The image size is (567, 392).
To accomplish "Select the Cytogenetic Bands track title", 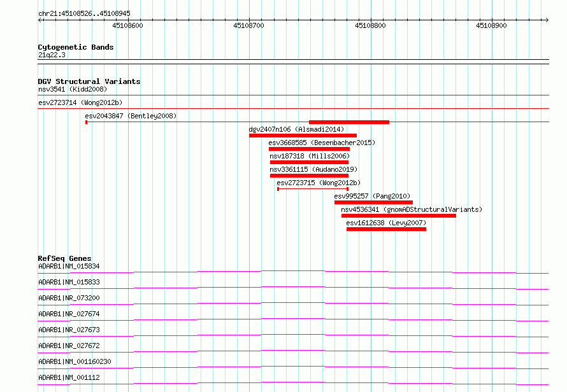I will pos(76,47).
